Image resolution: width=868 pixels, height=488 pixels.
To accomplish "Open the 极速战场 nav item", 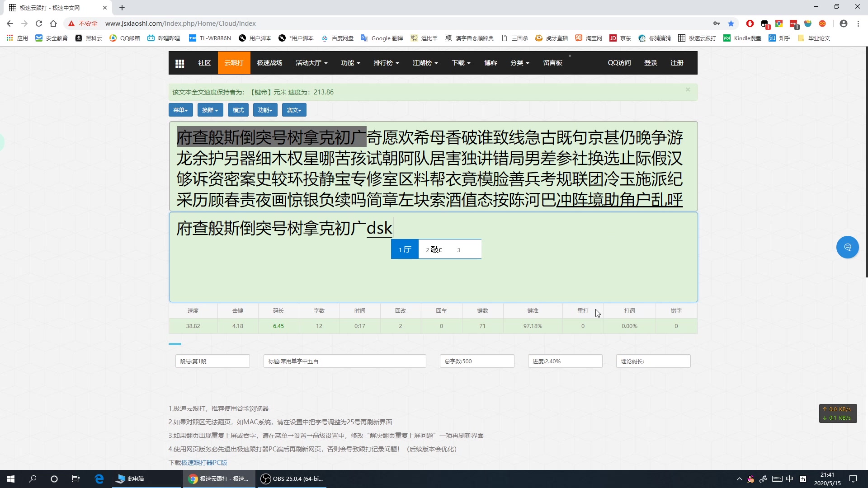I will (x=269, y=63).
